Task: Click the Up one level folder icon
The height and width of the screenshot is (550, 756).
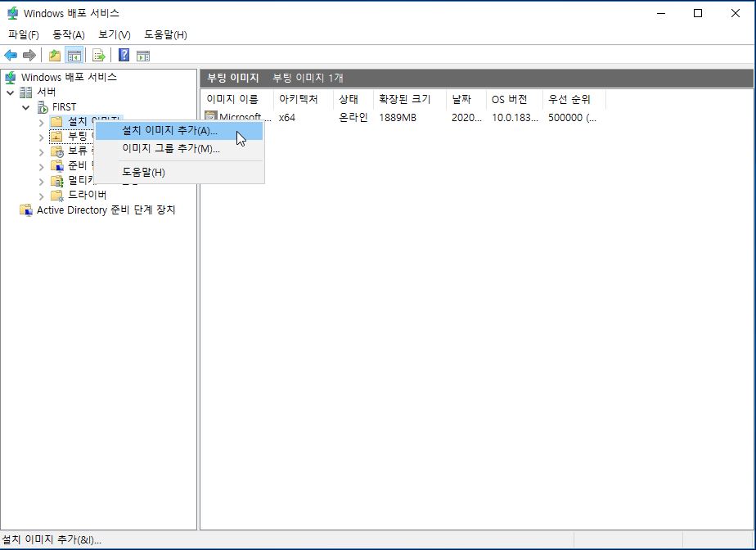Action: 55,56
